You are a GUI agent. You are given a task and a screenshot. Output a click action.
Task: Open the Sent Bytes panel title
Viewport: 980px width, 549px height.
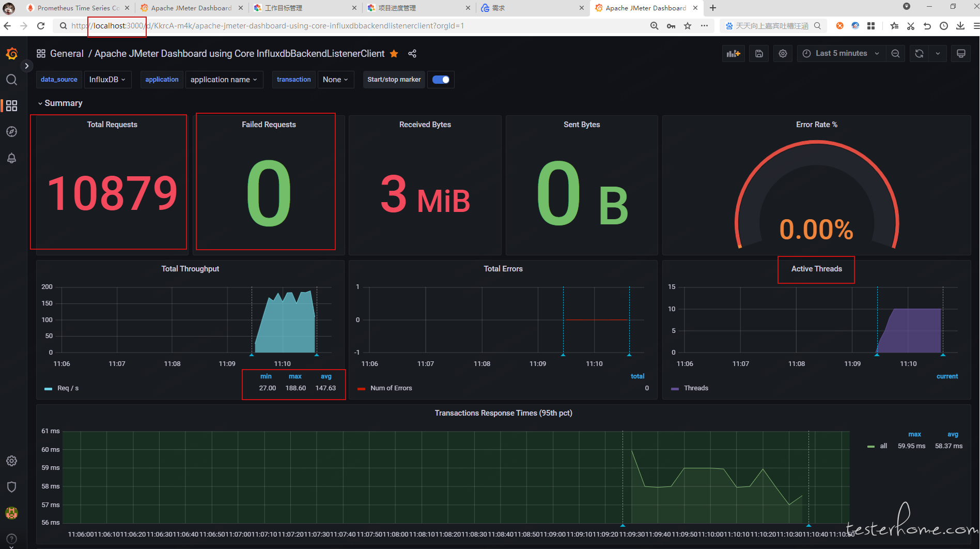[x=582, y=125]
